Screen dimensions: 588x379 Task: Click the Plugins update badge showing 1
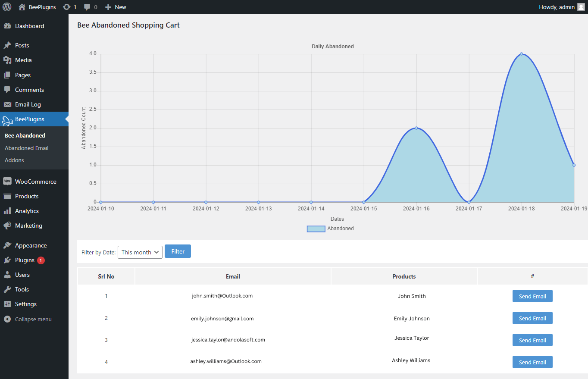pos(41,260)
